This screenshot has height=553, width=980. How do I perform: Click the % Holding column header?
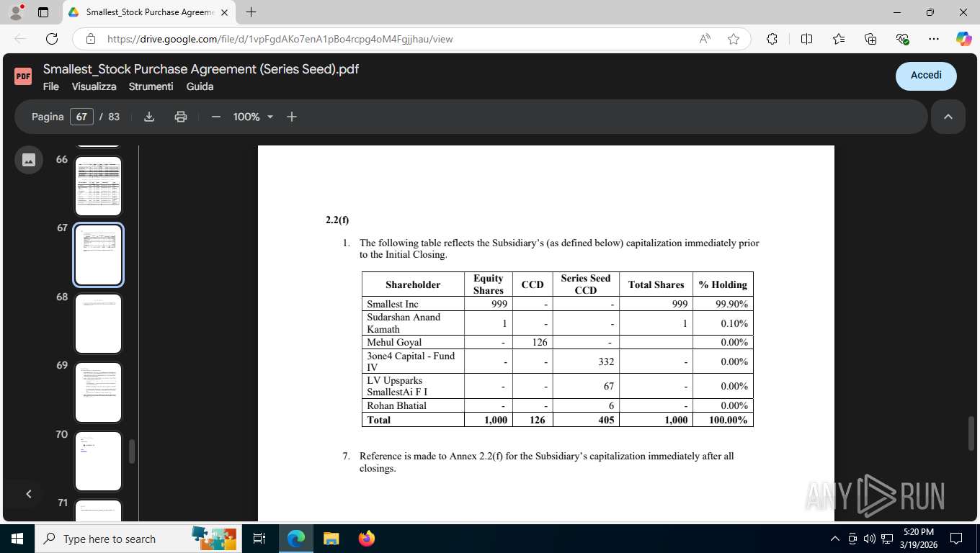pyautogui.click(x=723, y=284)
